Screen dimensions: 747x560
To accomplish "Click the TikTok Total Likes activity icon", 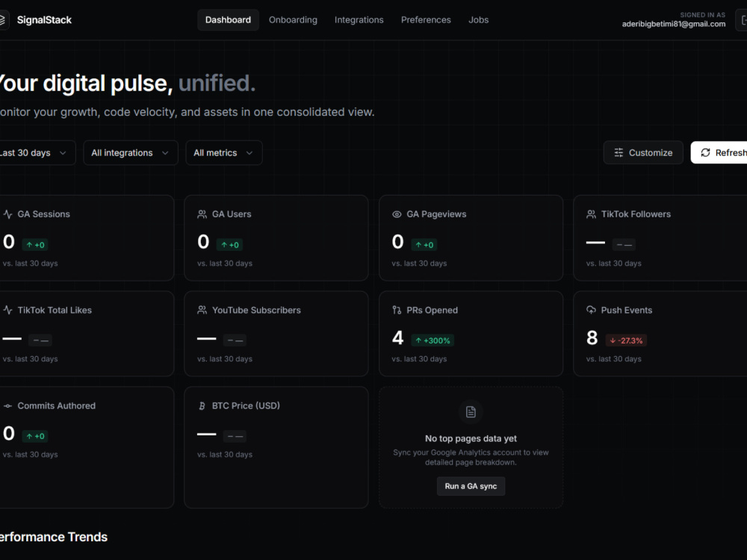I will click(7, 310).
